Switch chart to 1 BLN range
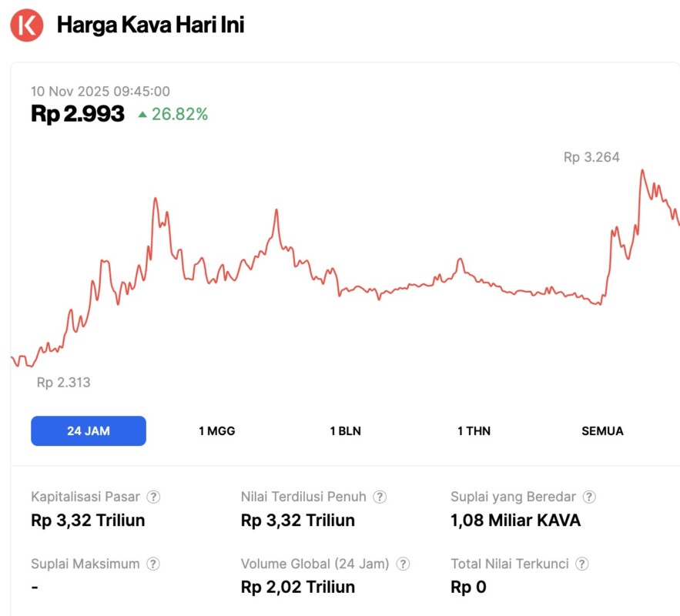This screenshot has height=616, width=680. pos(345,431)
